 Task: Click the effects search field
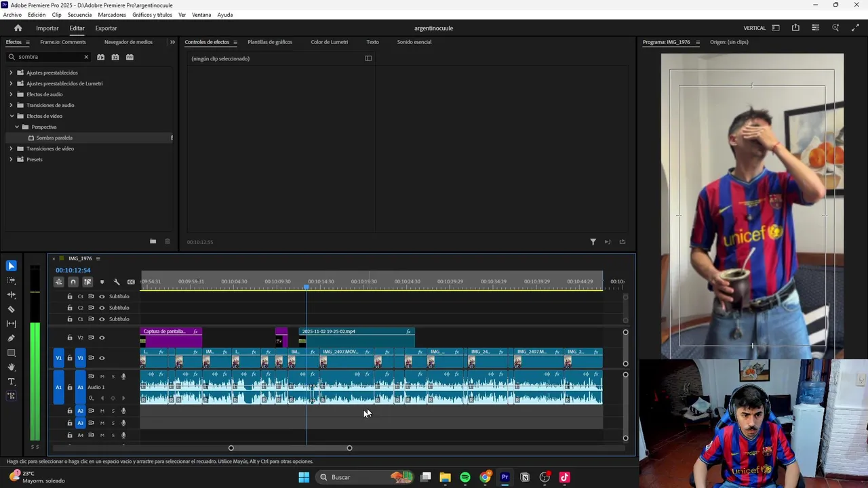pos(47,57)
